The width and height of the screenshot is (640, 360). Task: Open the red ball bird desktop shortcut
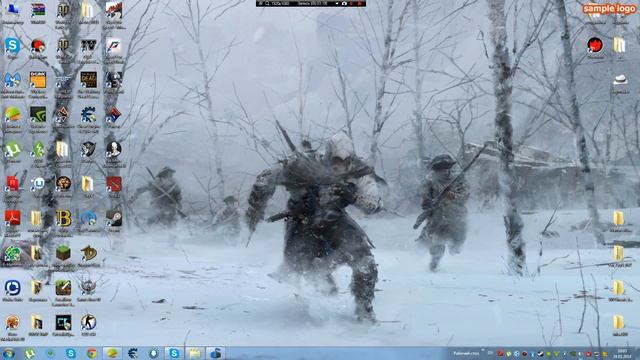(x=38, y=46)
